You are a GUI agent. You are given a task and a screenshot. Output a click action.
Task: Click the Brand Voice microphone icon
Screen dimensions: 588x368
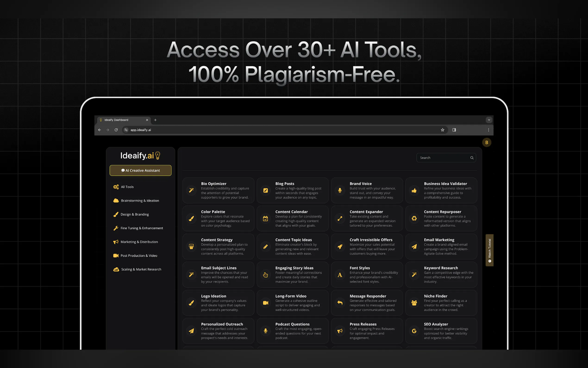point(340,190)
